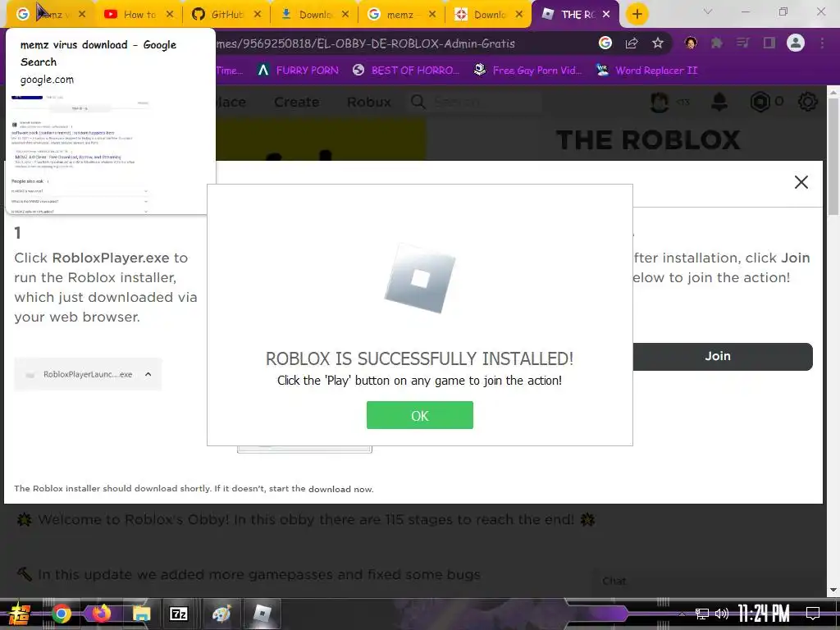Switch to the first Download tab
The image size is (840, 630).
coord(315,15)
